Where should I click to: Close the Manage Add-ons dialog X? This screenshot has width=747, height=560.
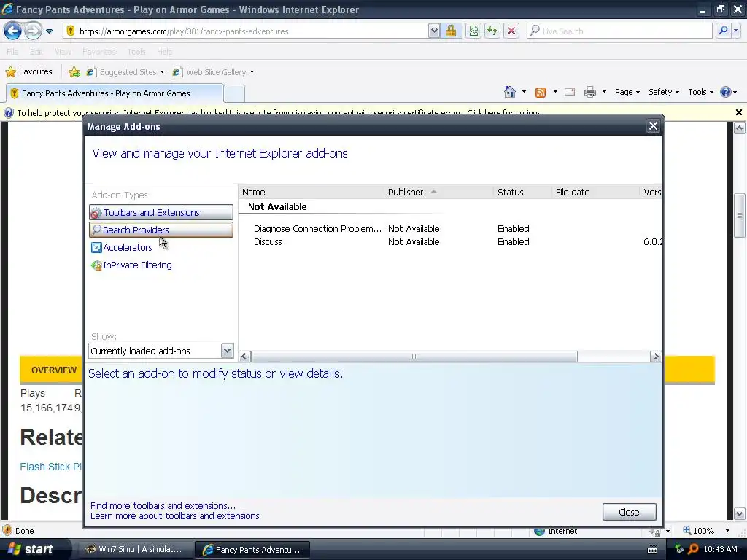tap(653, 126)
